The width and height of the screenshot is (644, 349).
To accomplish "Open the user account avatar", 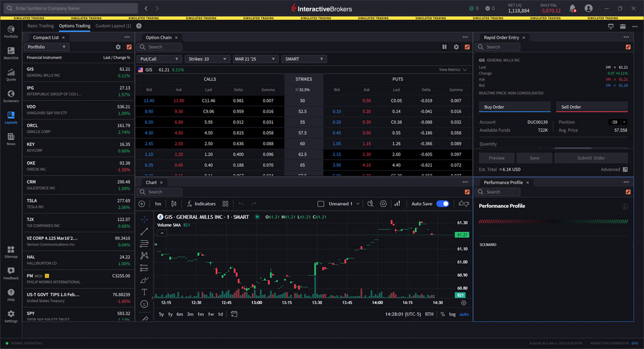I will [589, 9].
